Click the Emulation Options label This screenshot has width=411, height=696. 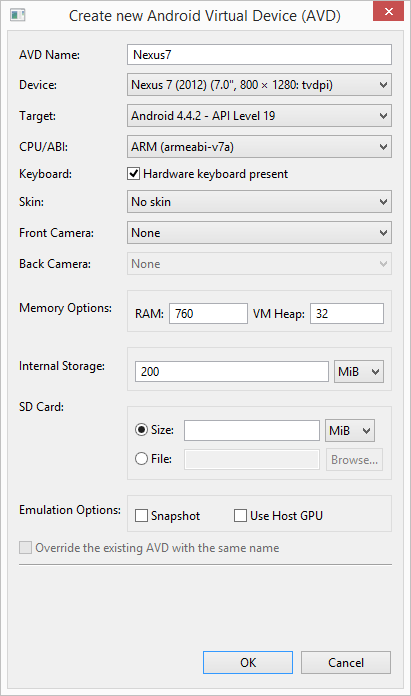click(70, 510)
